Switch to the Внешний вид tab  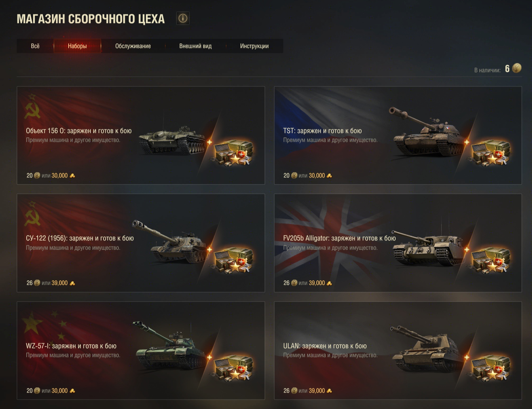pyautogui.click(x=195, y=46)
